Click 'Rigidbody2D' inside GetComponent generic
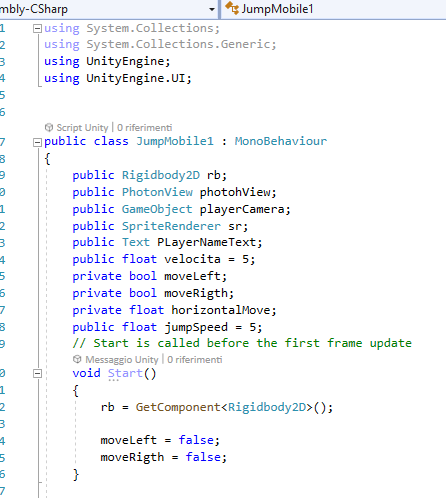The width and height of the screenshot is (446, 498). (x=267, y=407)
